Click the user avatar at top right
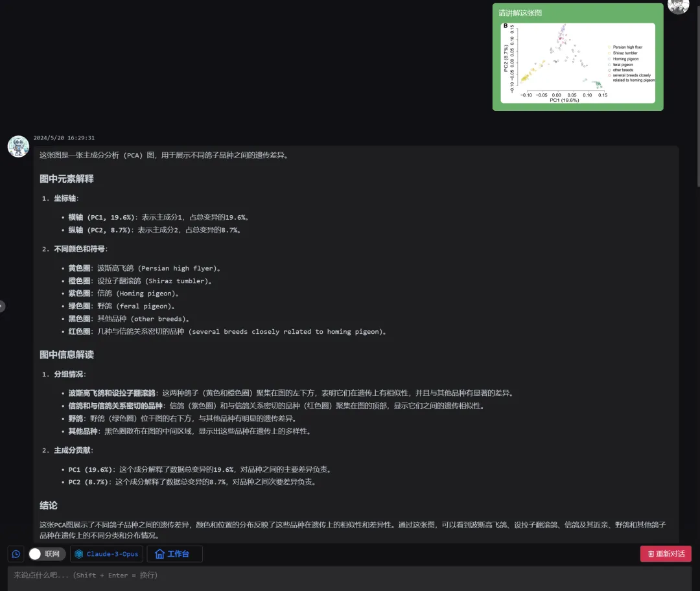Image resolution: width=700 pixels, height=591 pixels. 679,5
